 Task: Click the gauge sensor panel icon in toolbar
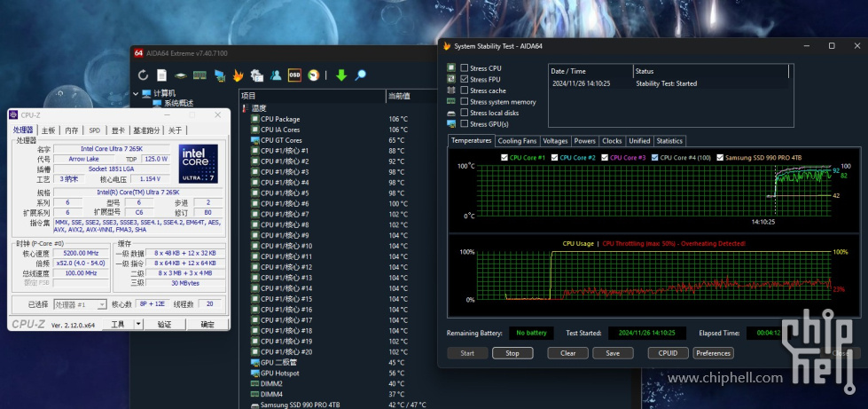coord(314,75)
